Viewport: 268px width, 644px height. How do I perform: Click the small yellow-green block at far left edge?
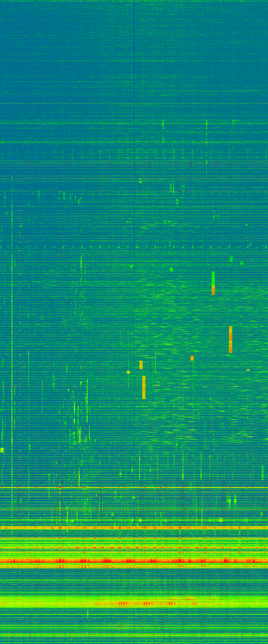(x=2, y=450)
